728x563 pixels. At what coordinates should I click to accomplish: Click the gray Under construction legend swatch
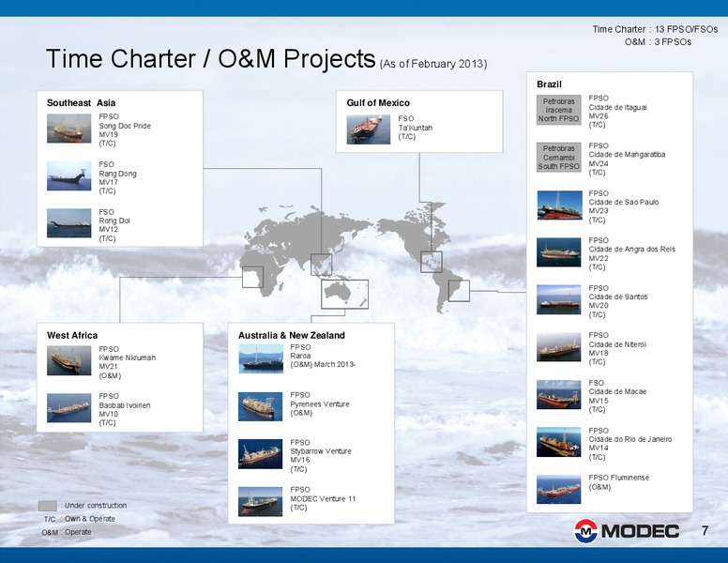[x=47, y=506]
